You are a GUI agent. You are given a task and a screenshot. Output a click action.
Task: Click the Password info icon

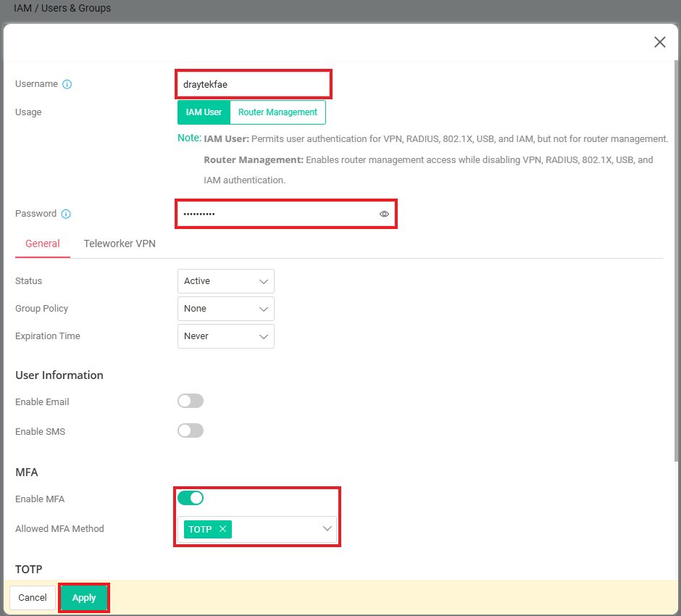(66, 214)
